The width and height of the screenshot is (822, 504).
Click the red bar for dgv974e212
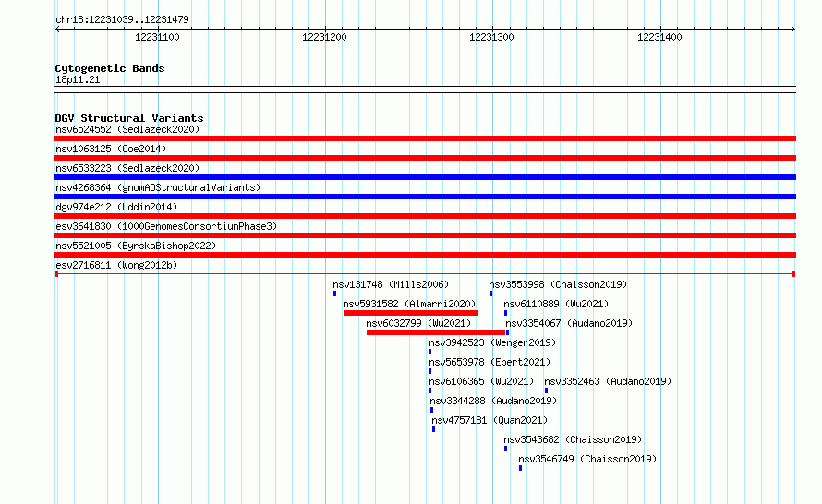point(425,216)
